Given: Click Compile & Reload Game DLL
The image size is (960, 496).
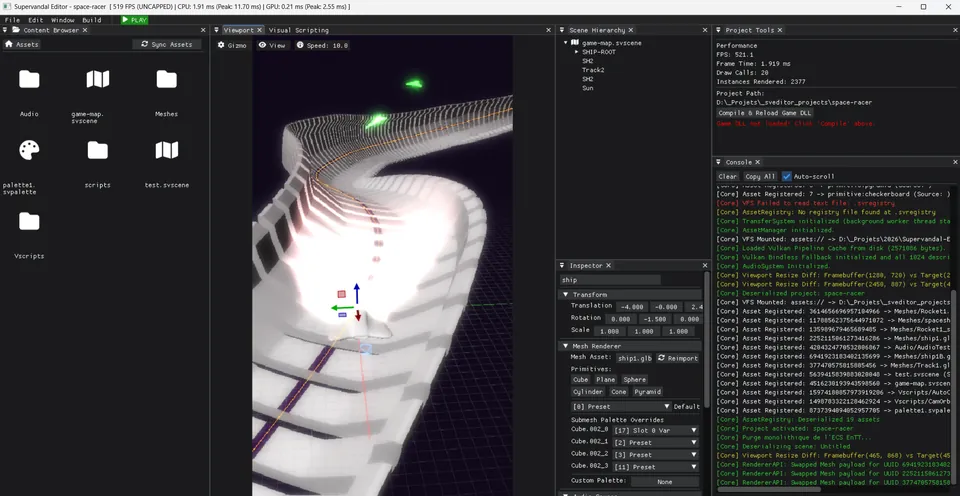Looking at the screenshot, I should pyautogui.click(x=765, y=113).
